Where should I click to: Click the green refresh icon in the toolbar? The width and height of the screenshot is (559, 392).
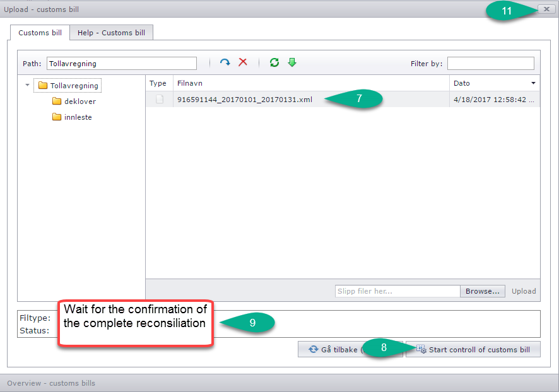[x=274, y=63]
